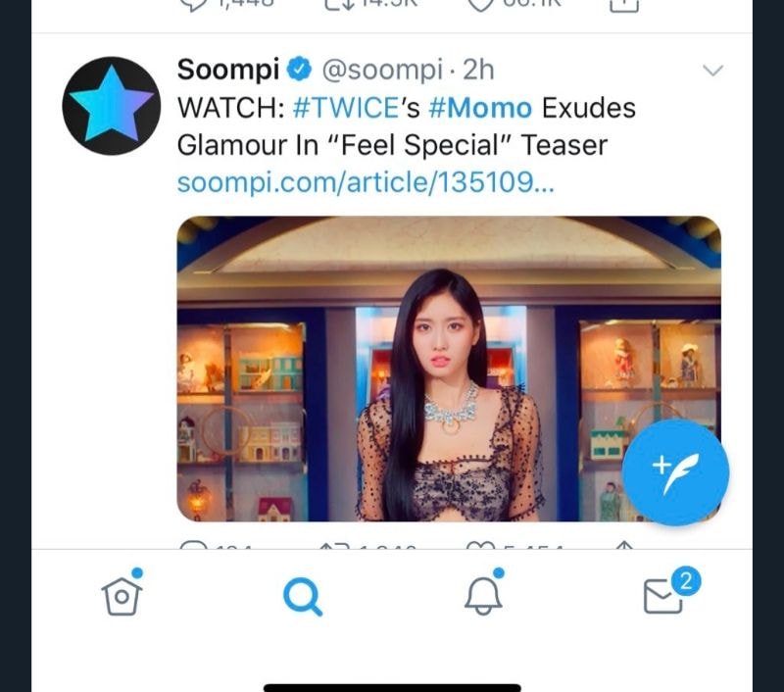Viewport: 784px width, 692px height.
Task: Expand the tweet options chevron
Action: tap(713, 71)
